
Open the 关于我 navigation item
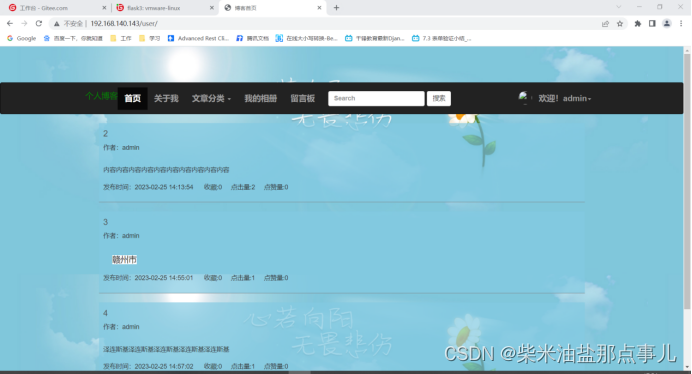(166, 98)
